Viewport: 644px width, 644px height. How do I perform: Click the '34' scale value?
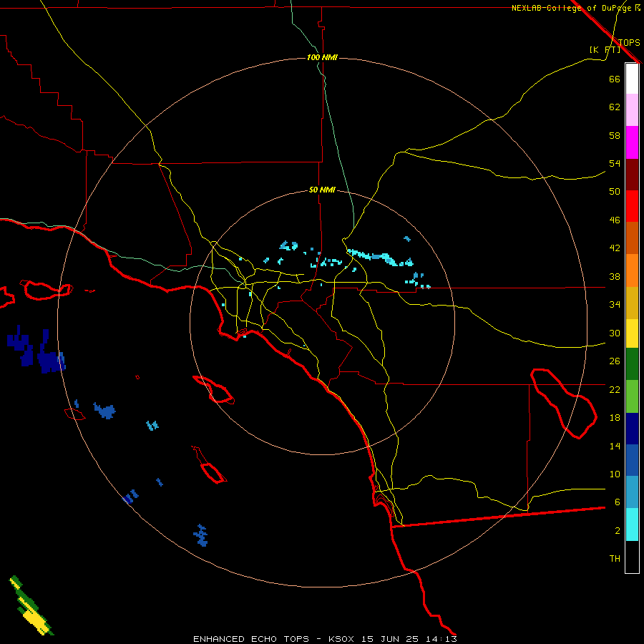615,305
